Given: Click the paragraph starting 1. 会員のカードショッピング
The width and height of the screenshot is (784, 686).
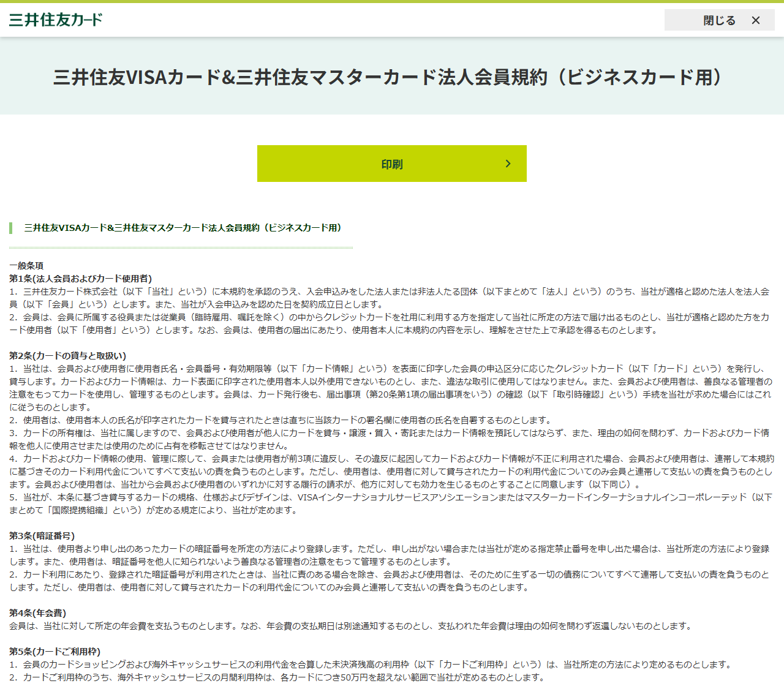Looking at the screenshot, I should pyautogui.click(x=371, y=665).
